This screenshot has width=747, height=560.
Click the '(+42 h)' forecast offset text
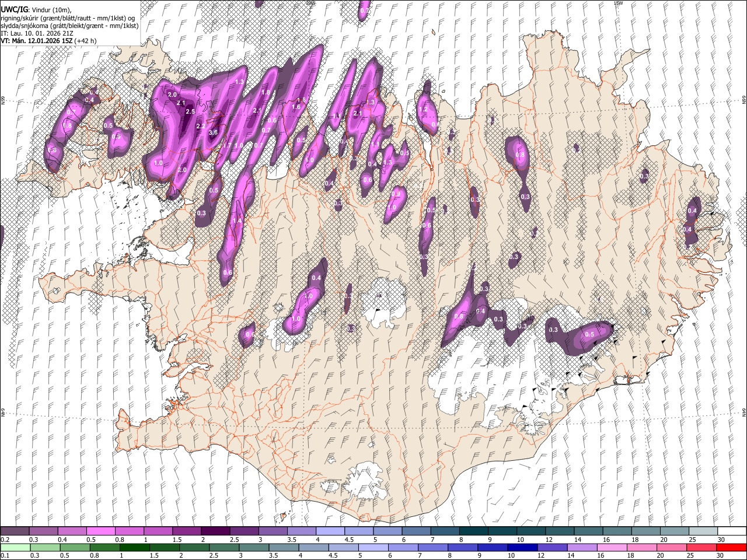[x=86, y=41]
